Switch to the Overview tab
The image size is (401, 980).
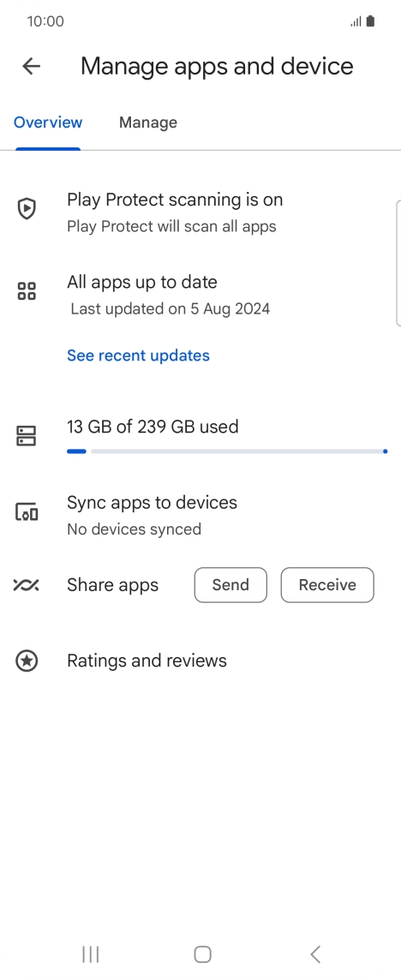tap(48, 122)
